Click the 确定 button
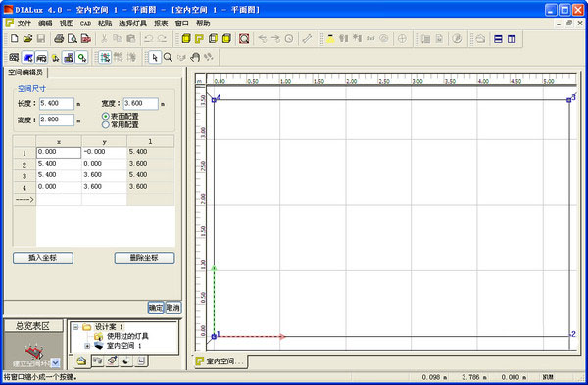Viewport: 588px width, 385px height. [156, 308]
